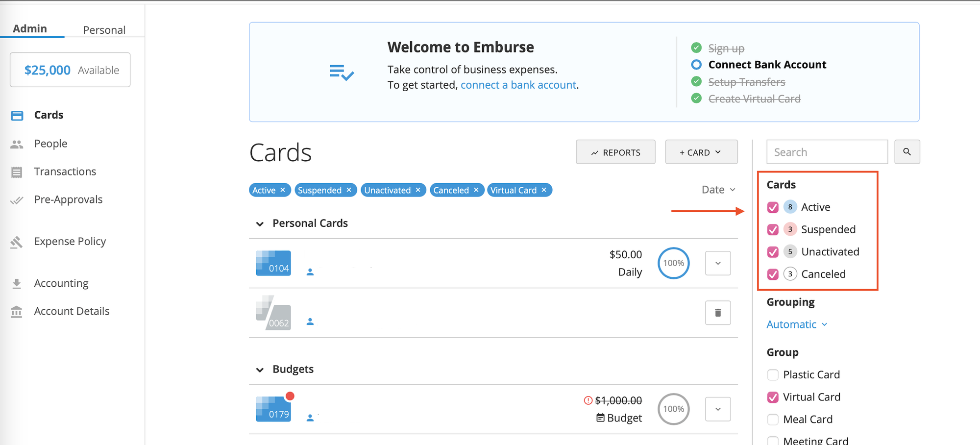Click the 100% limit circle on card 0104
This screenshot has width=980, height=445.
point(673,263)
